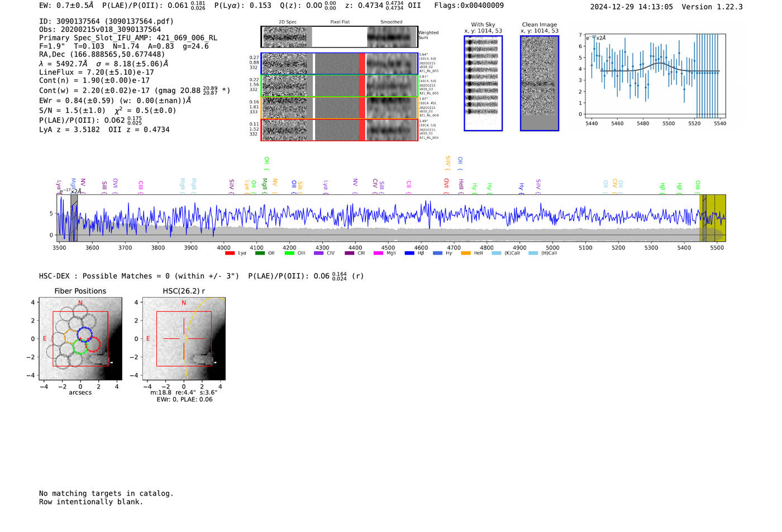The width and height of the screenshot is (782, 532).
Task: Click the red Lyα legend swatch
Action: [230, 253]
